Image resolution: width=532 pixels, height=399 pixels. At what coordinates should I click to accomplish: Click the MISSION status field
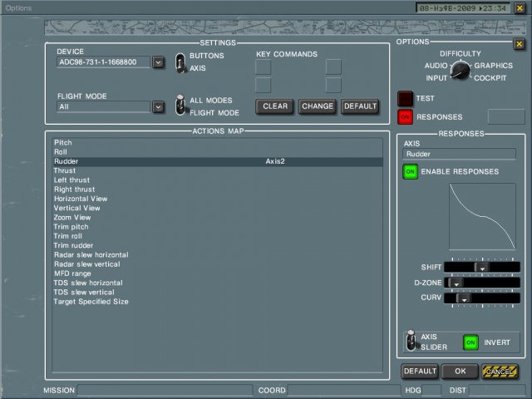(165, 391)
